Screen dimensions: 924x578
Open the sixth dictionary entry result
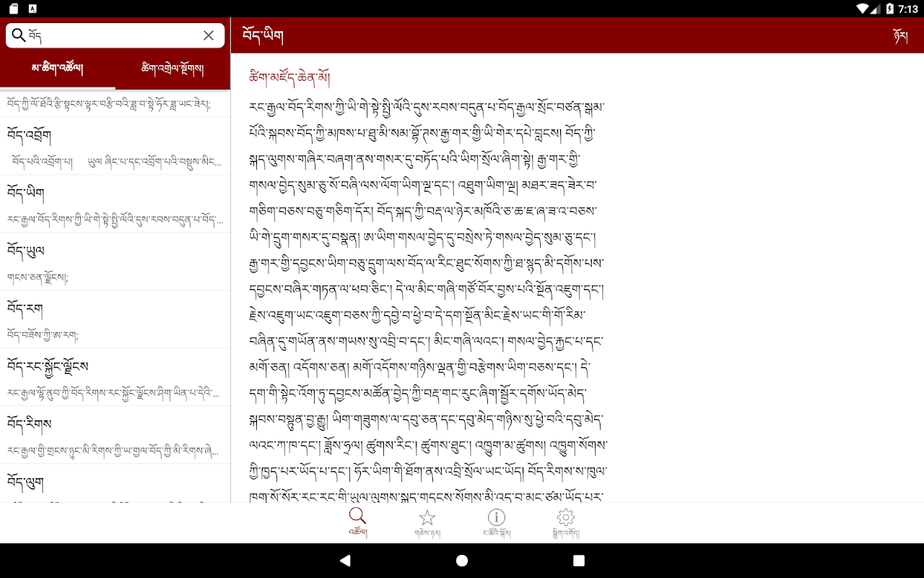[115, 377]
